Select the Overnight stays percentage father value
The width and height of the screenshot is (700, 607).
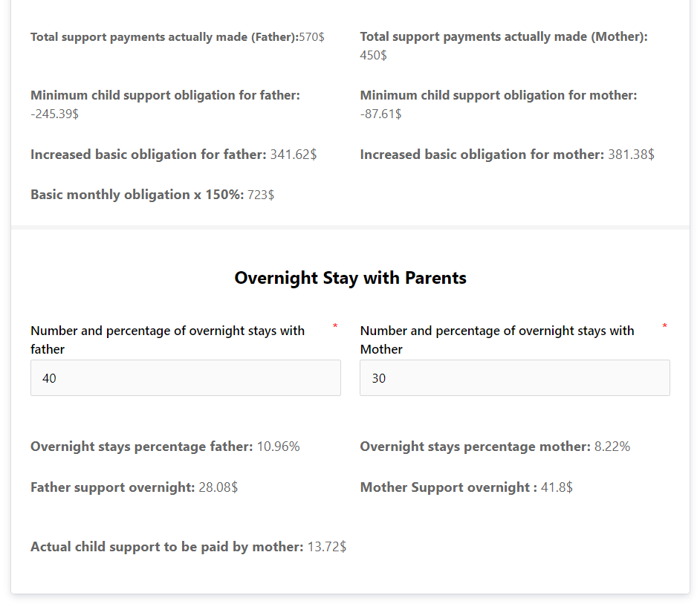pos(279,447)
